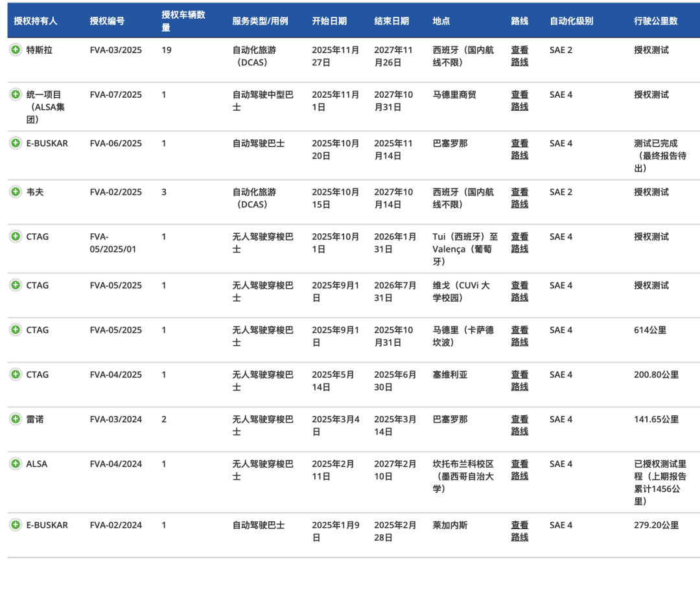Expand the CTAG 维戈 row with its plus icon
Viewport: 700px width, 590px height.
click(16, 284)
